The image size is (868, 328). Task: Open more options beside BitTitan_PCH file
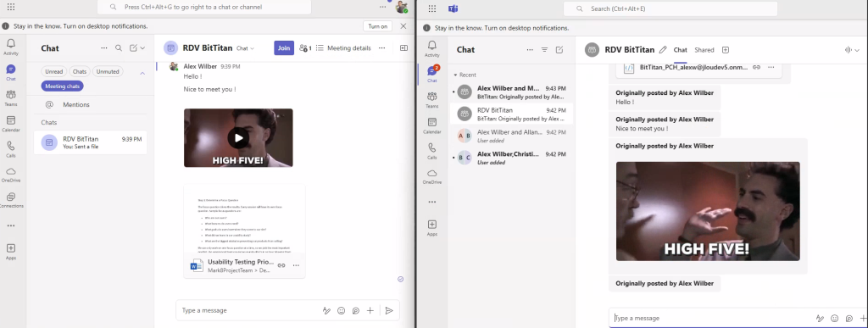click(x=771, y=67)
